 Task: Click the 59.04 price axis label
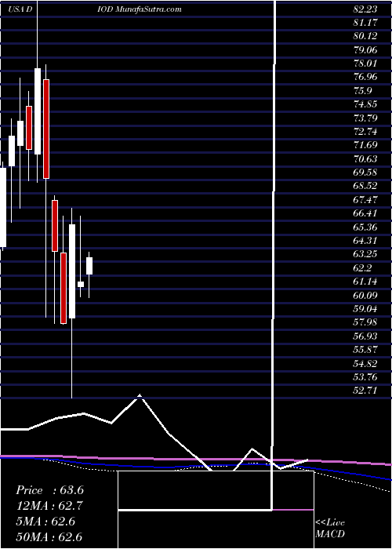tap(365, 309)
